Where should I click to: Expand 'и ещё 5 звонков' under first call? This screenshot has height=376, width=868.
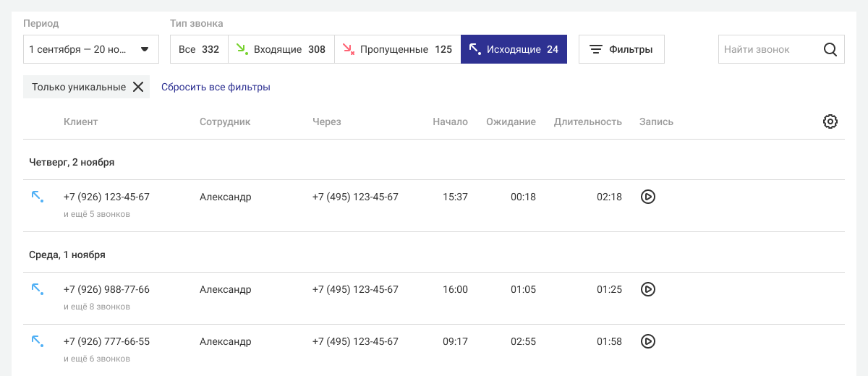tap(97, 214)
